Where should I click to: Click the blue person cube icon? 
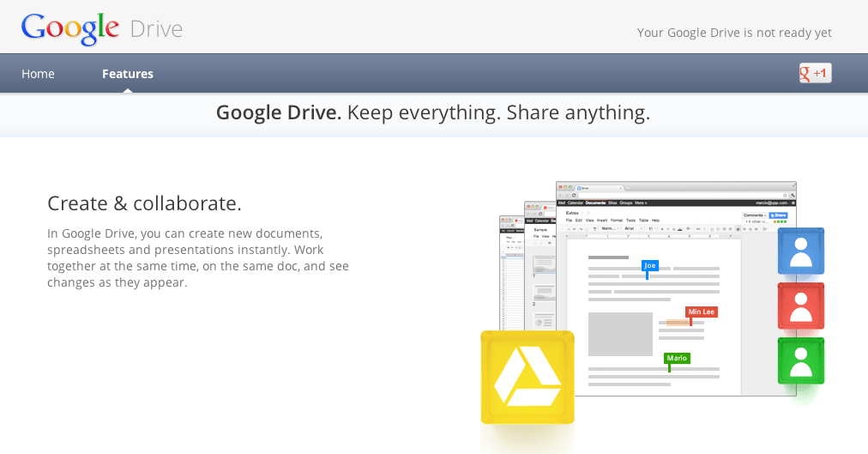800,251
